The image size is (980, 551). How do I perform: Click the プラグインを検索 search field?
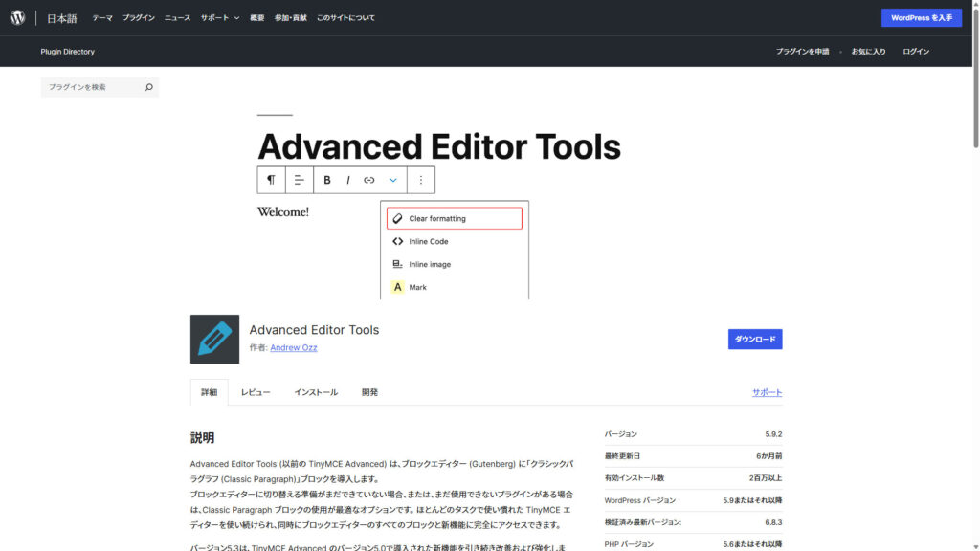(x=91, y=87)
